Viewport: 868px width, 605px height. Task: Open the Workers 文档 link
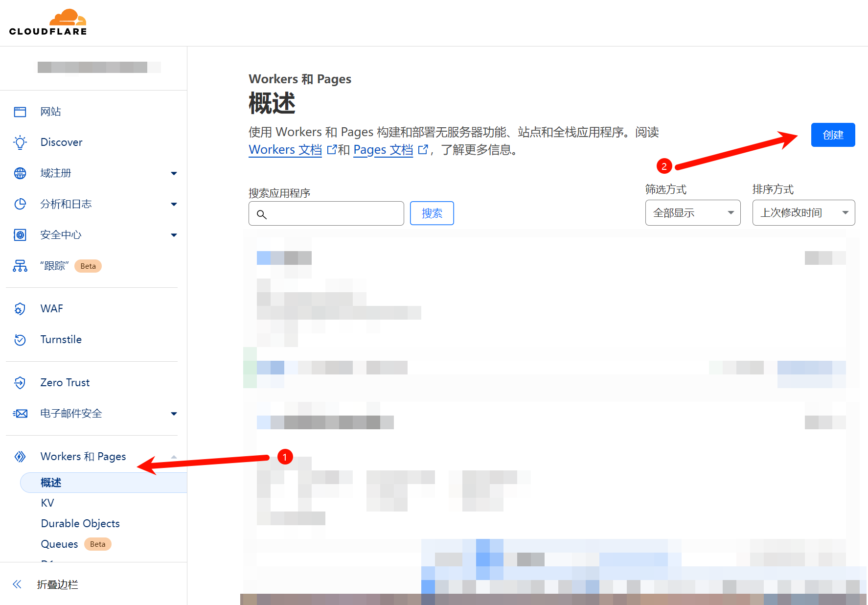point(285,149)
